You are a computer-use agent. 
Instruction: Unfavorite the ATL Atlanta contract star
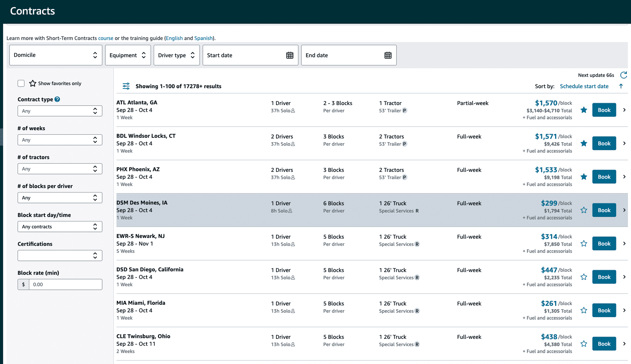584,110
